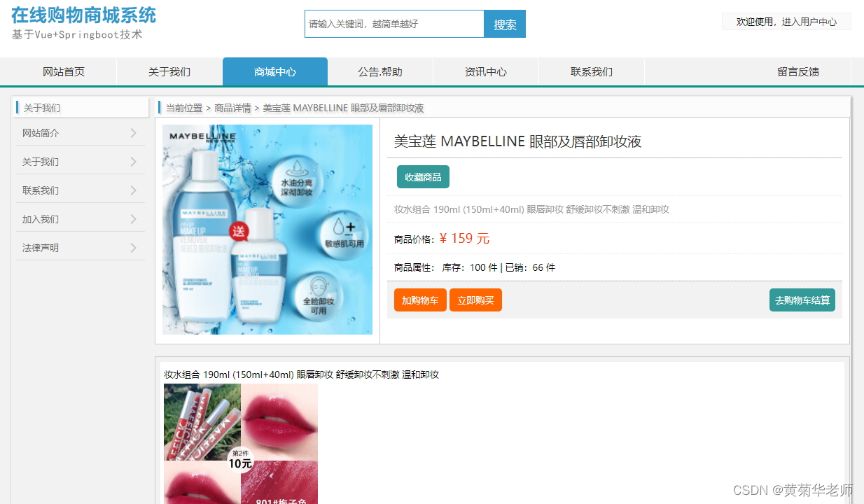Click the chevron arrow beside 加入我们
Image resolution: width=864 pixels, height=504 pixels.
click(133, 219)
